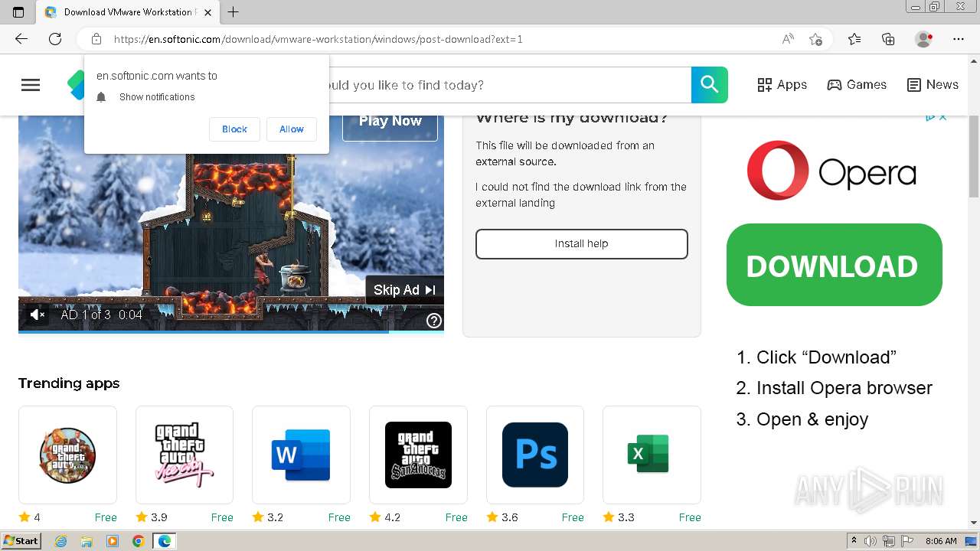
Task: Click the 'Trending apps' heading
Action: coord(69,383)
